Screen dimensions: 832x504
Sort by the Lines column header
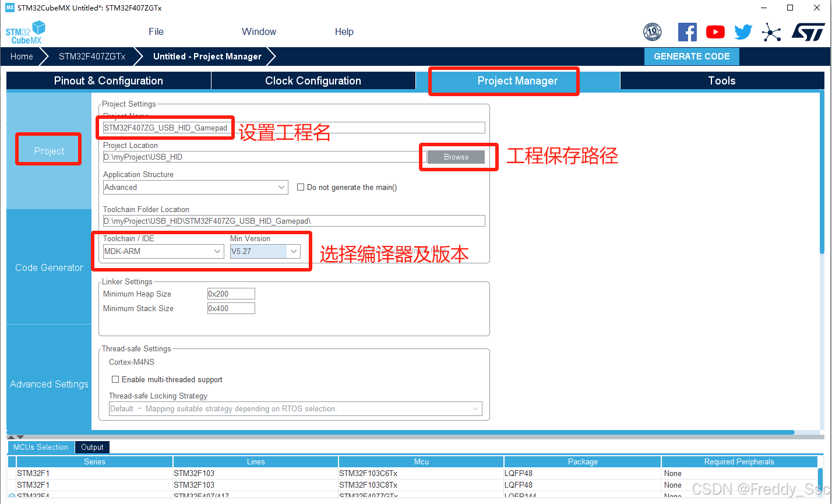pos(256,461)
